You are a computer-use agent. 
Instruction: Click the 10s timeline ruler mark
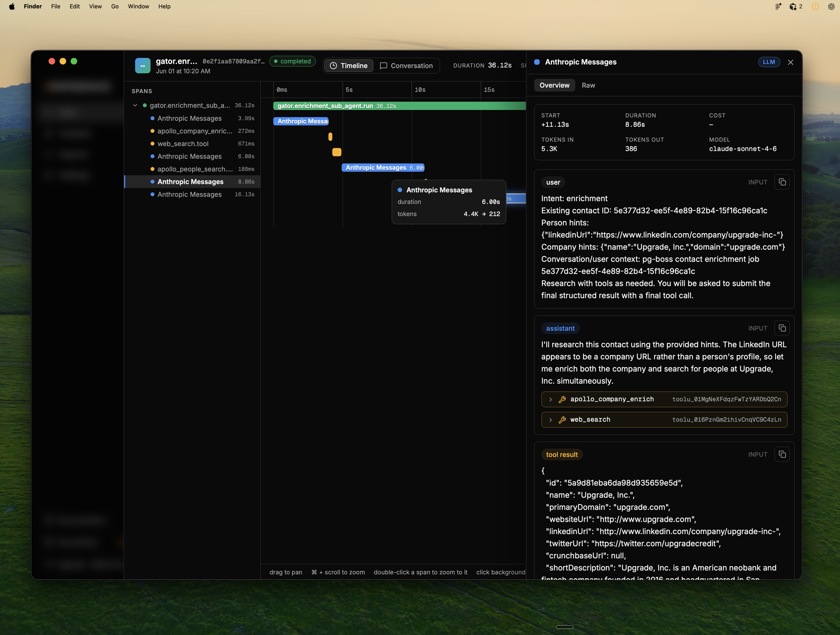[420, 90]
